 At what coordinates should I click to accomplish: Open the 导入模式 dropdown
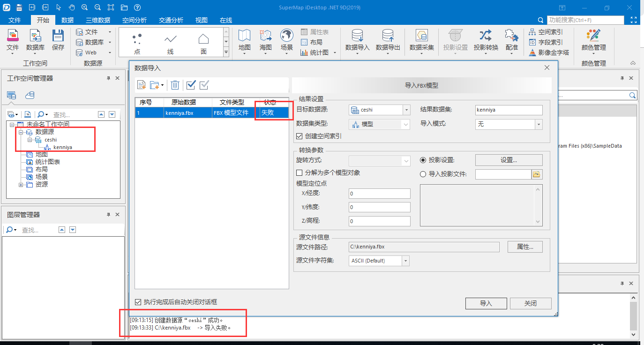539,125
